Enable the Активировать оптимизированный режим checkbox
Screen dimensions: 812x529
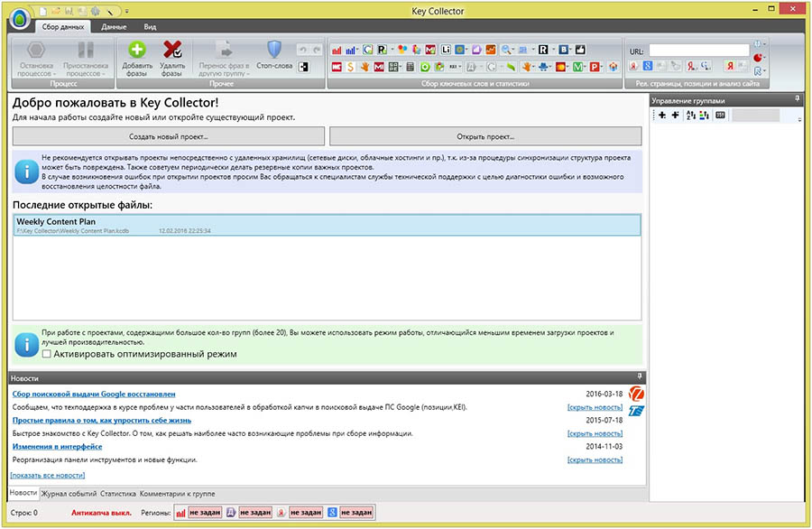(47, 354)
